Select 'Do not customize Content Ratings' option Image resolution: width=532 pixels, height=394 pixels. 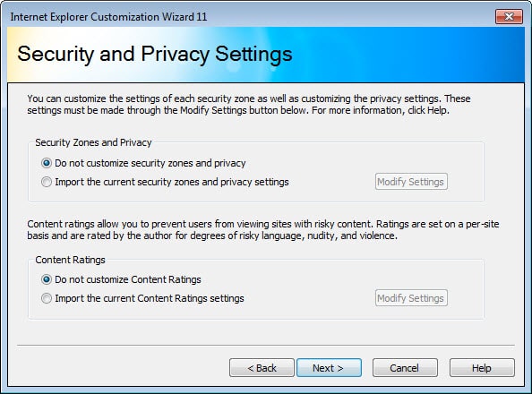click(x=121, y=279)
